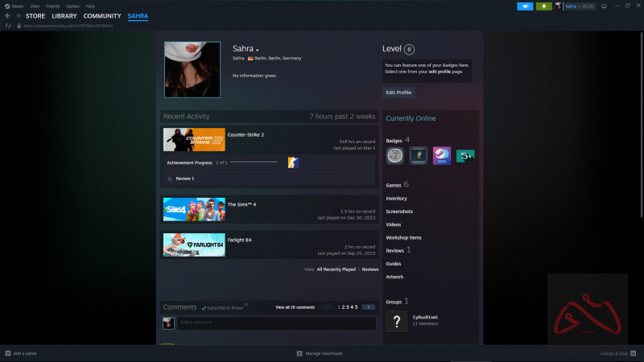Expand the Sahra profile name dropdown
Viewport: 644px width, 362px height.
click(x=258, y=50)
